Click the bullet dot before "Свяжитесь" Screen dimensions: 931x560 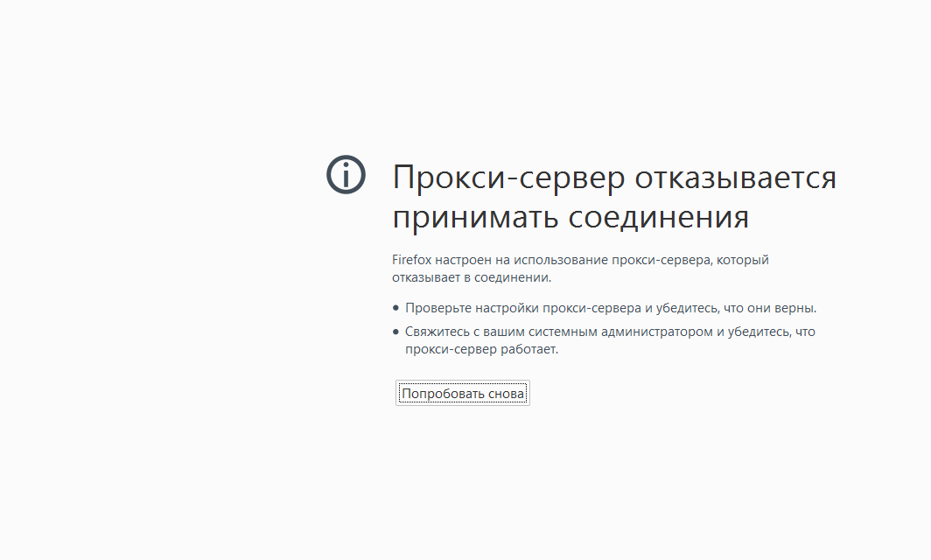[x=396, y=332]
